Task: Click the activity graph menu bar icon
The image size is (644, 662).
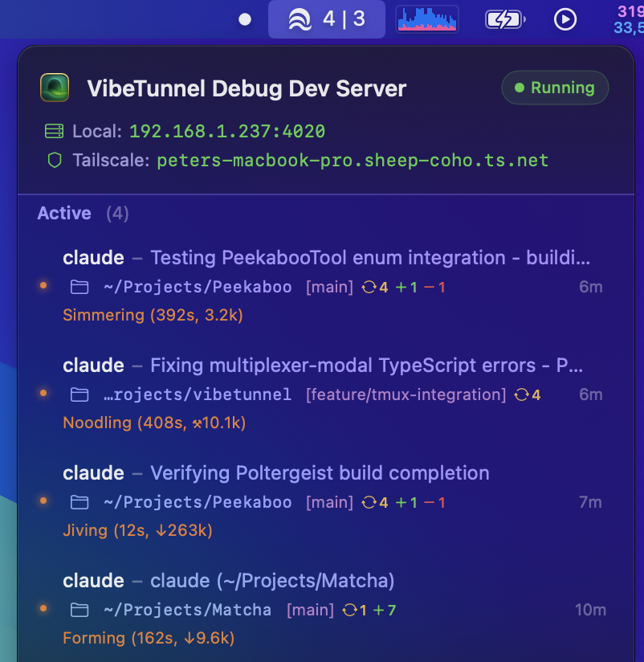Action: coord(427,19)
